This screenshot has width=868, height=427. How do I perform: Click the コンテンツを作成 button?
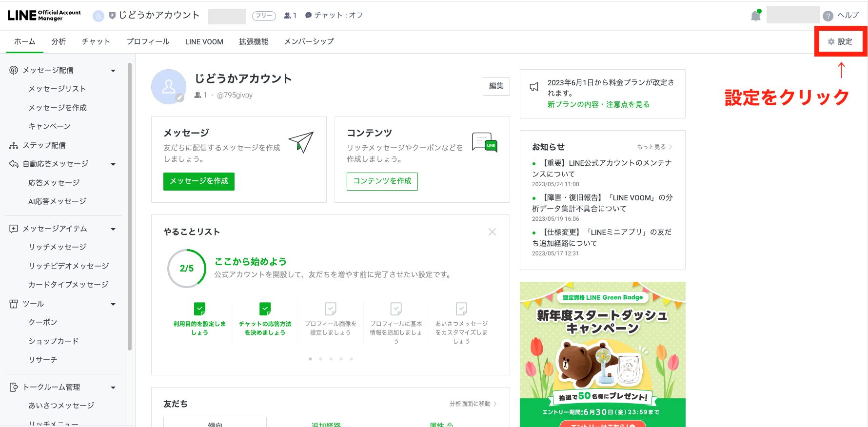point(382,181)
